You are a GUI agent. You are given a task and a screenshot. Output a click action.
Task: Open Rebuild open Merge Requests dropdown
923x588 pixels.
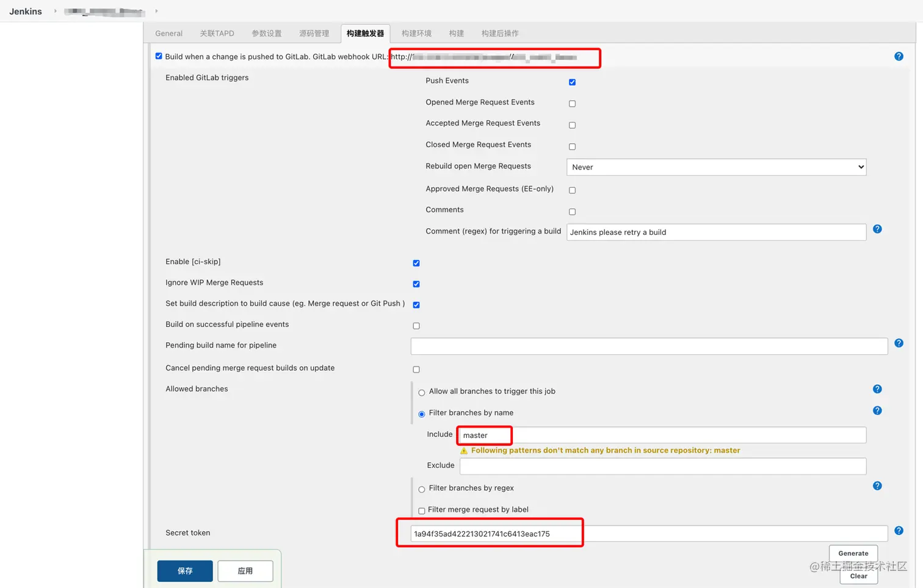click(717, 167)
